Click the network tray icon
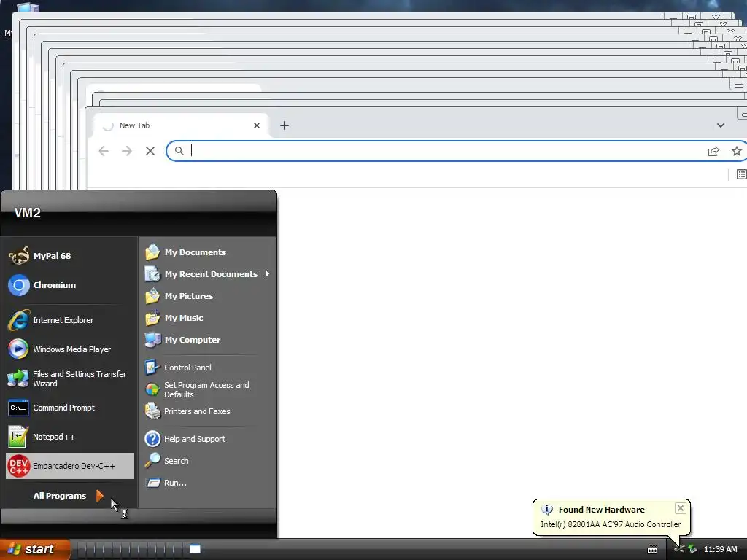 692,550
